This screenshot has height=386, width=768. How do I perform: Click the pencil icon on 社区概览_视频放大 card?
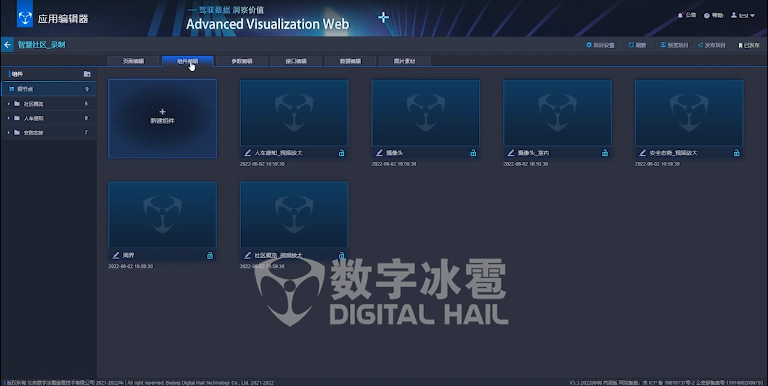[247, 255]
